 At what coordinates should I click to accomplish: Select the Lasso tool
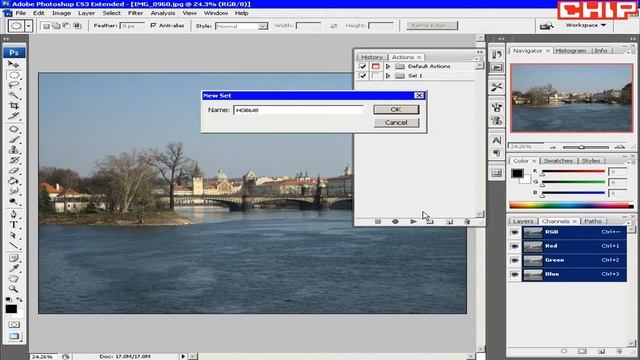[x=14, y=85]
